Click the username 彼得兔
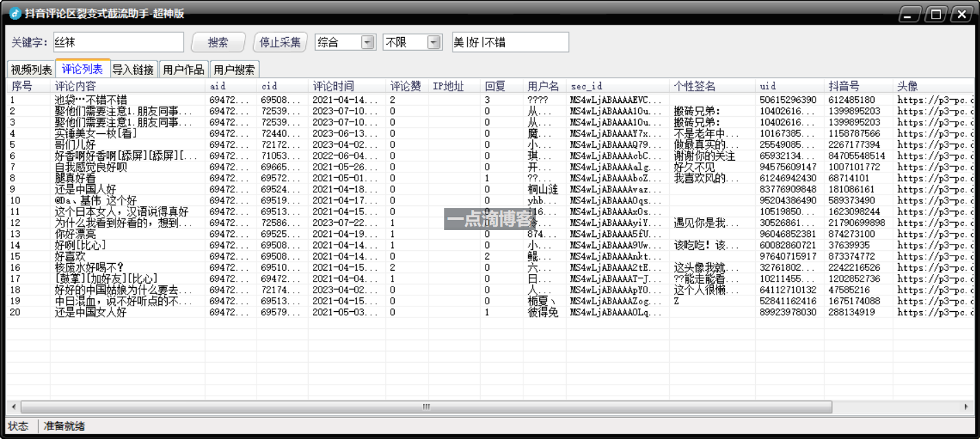The width and height of the screenshot is (980, 439). pyautogui.click(x=543, y=312)
